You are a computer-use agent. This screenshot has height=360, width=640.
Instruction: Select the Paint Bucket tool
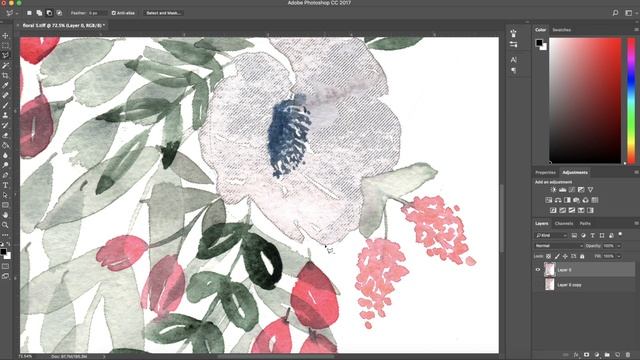click(5, 145)
